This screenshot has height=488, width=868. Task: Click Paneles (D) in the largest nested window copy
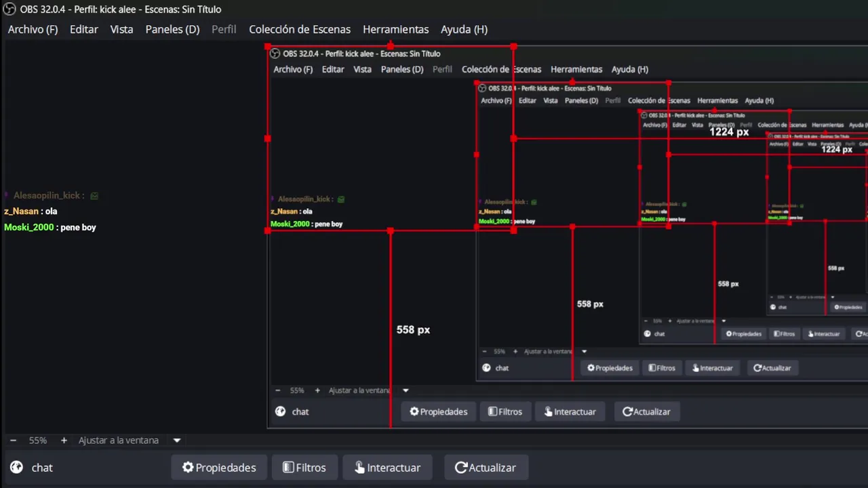[402, 69]
